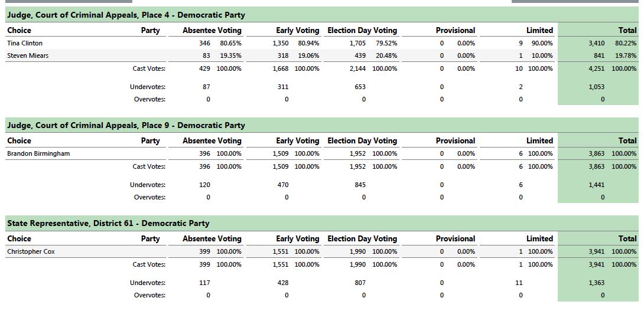This screenshot has height=311, width=644.
Task: Click Christopher Cox's Election Day 1,990 value
Action: 357,251
